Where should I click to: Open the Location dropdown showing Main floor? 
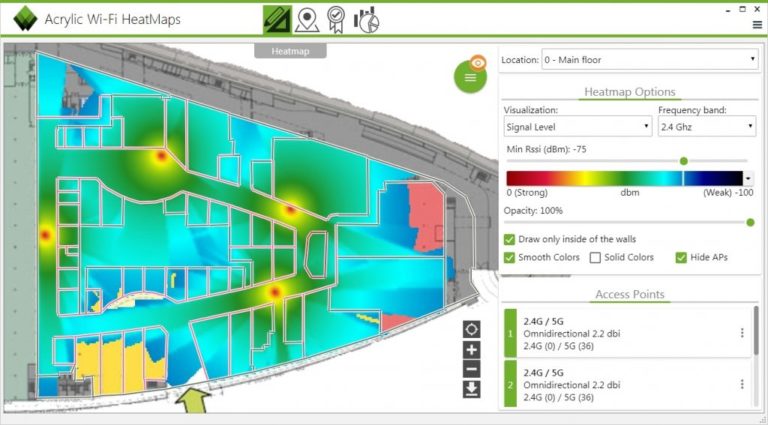pos(649,60)
